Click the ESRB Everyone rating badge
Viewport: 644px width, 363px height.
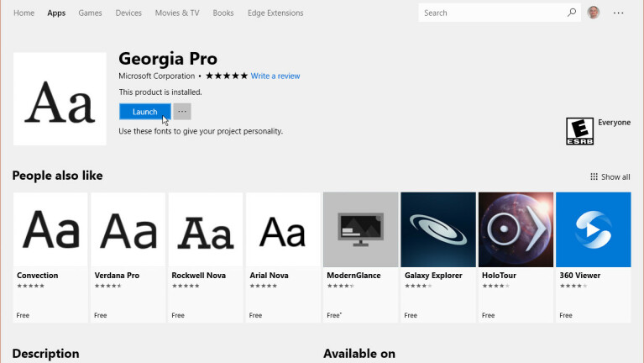pyautogui.click(x=579, y=131)
